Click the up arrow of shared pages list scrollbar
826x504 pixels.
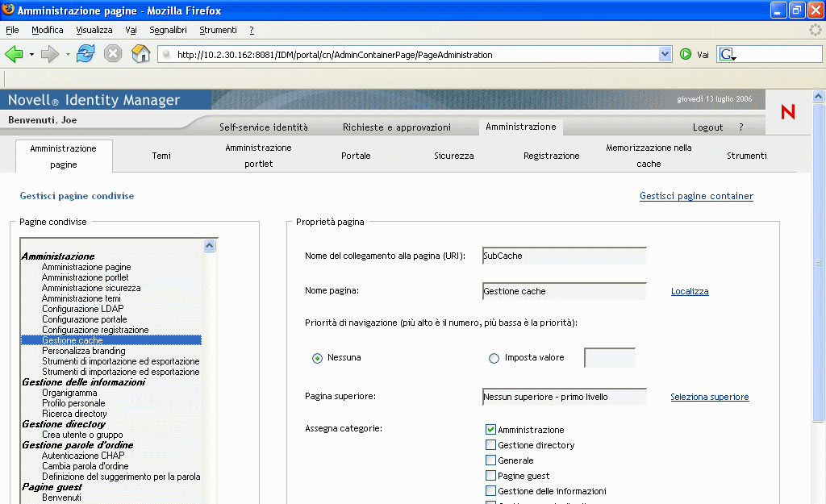[x=209, y=245]
